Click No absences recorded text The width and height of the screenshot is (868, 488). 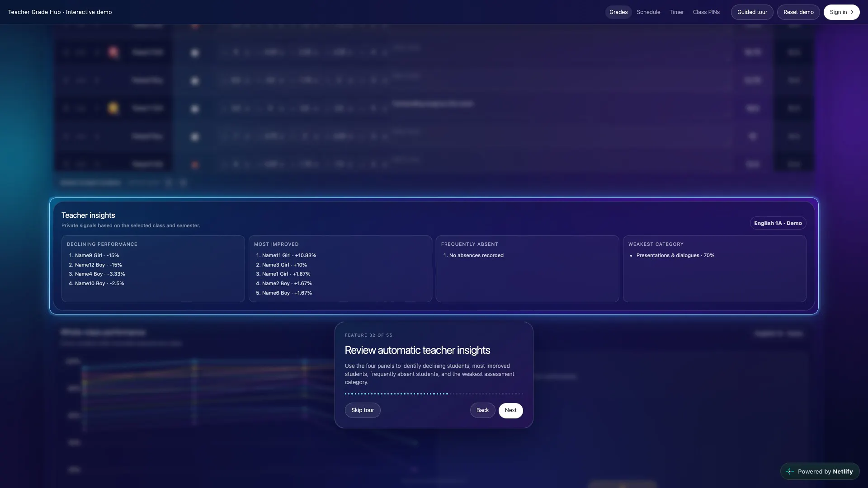tap(476, 256)
